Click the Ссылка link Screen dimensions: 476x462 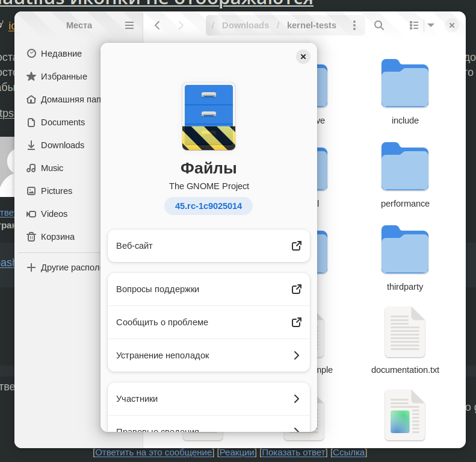349,452
